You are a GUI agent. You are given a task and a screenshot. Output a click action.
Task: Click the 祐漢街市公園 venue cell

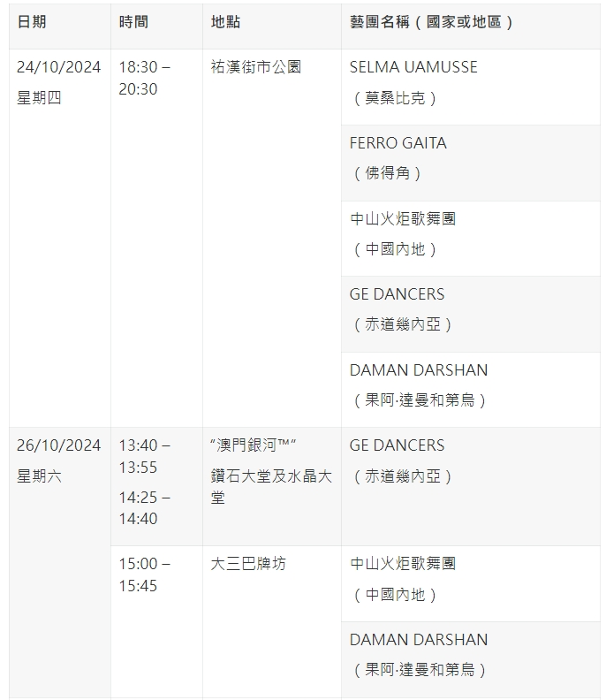coord(272,238)
